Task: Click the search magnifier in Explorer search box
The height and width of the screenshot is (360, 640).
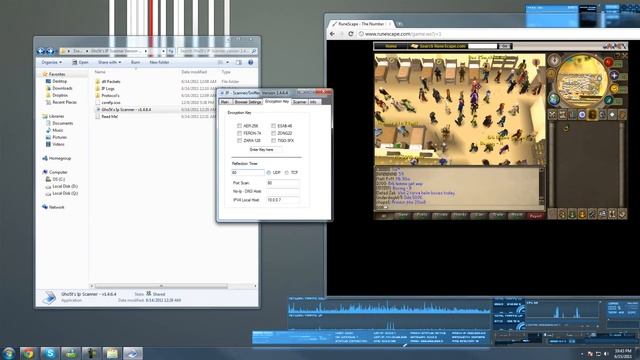Action: click(x=253, y=51)
